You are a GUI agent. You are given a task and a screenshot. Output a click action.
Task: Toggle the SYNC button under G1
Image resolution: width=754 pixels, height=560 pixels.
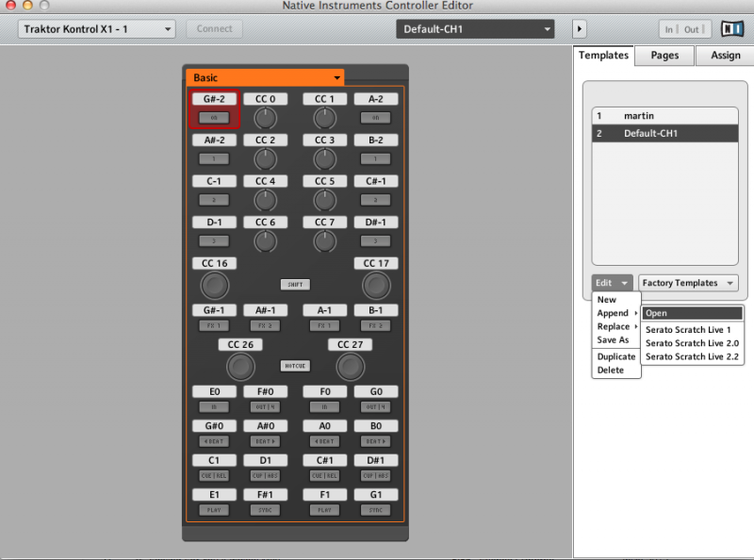click(375, 510)
